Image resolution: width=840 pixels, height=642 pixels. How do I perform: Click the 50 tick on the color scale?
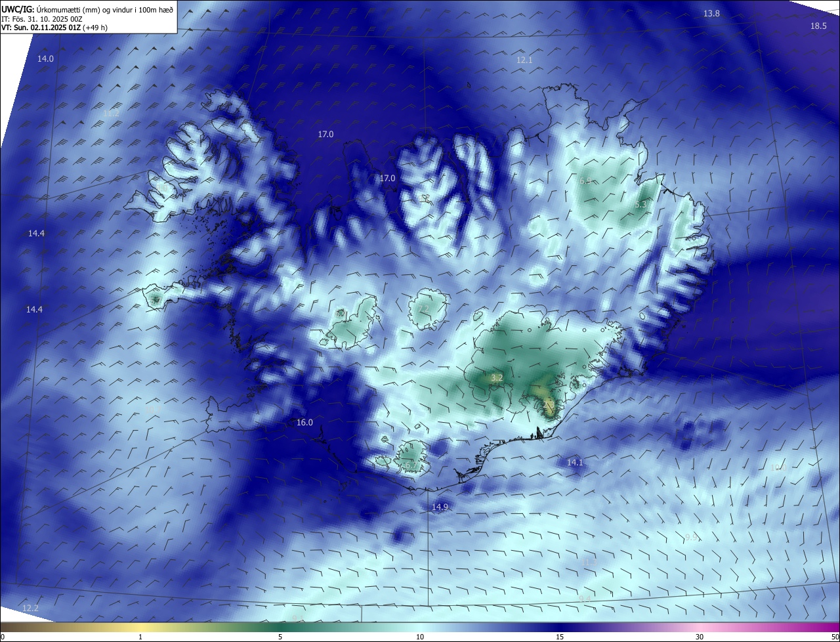coord(835,637)
